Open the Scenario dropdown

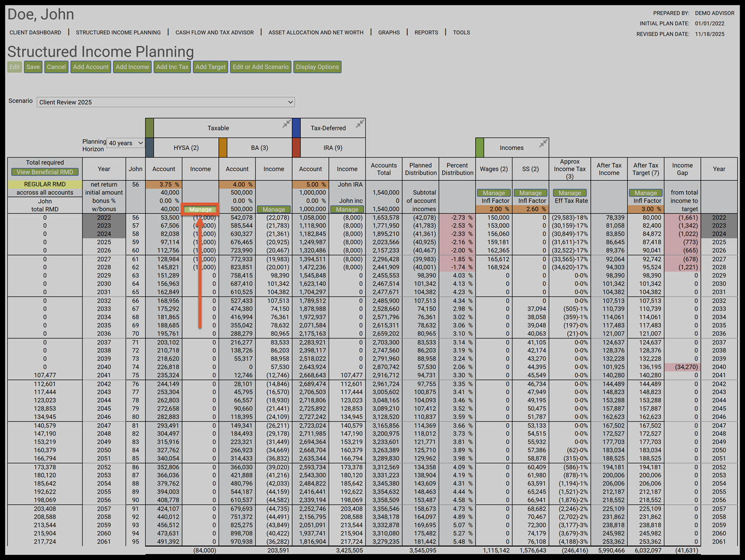tap(165, 102)
